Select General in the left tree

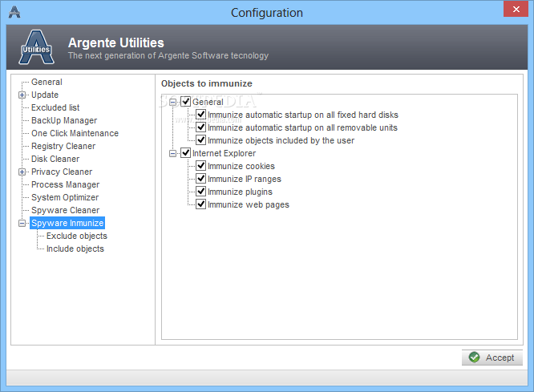[47, 82]
